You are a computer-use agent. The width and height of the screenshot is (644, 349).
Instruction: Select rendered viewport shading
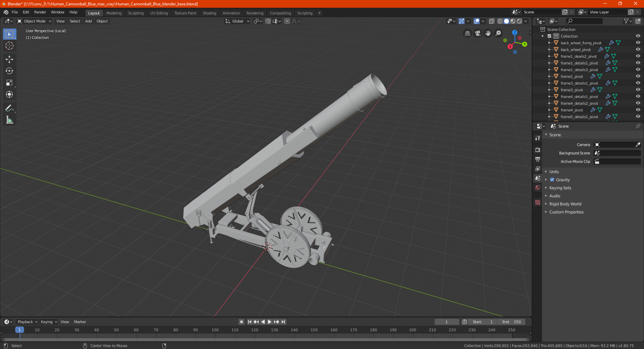pyautogui.click(x=519, y=21)
